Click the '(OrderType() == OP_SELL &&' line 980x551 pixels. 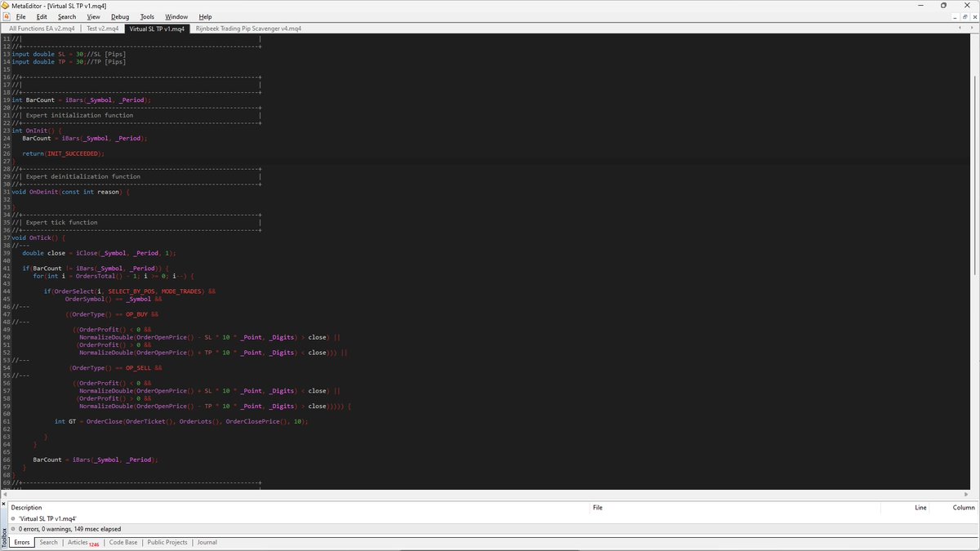115,368
